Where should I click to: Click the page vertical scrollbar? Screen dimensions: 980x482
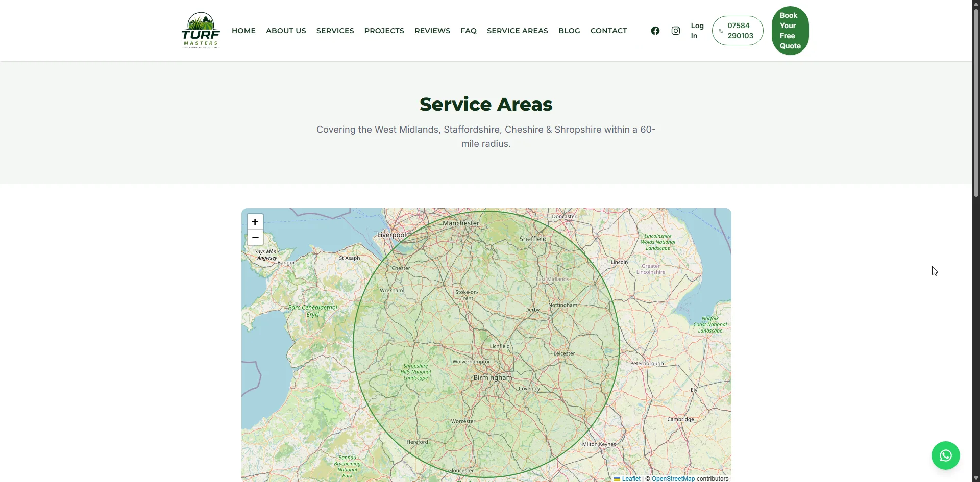click(976, 102)
